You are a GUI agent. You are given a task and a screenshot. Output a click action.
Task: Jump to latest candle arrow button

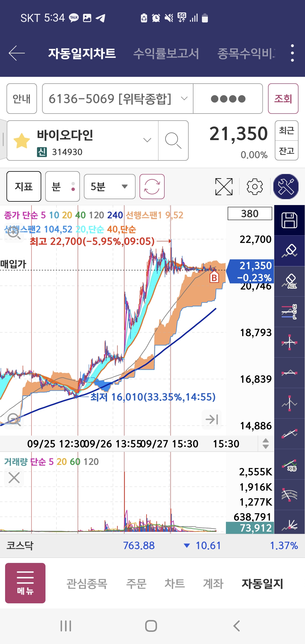[x=212, y=419]
